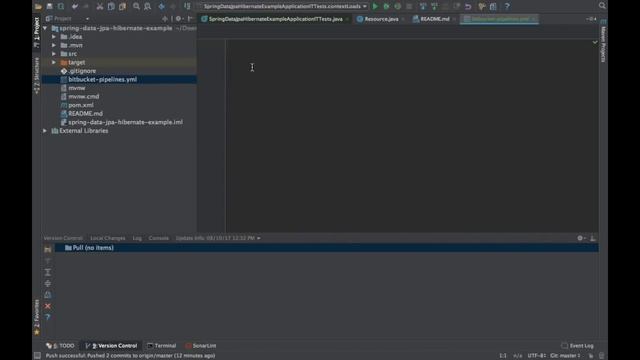Open Local Changes tab
The height and width of the screenshot is (360, 640).
pyautogui.click(x=108, y=238)
